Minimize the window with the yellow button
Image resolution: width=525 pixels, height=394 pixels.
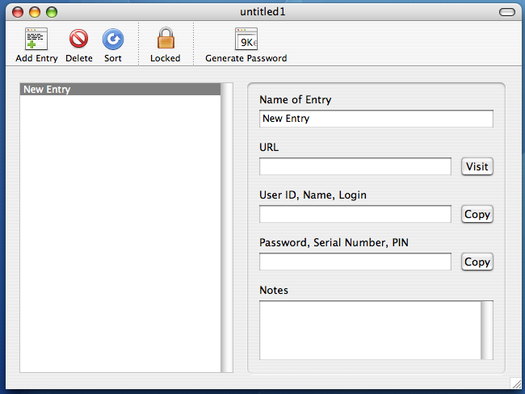coord(34,12)
